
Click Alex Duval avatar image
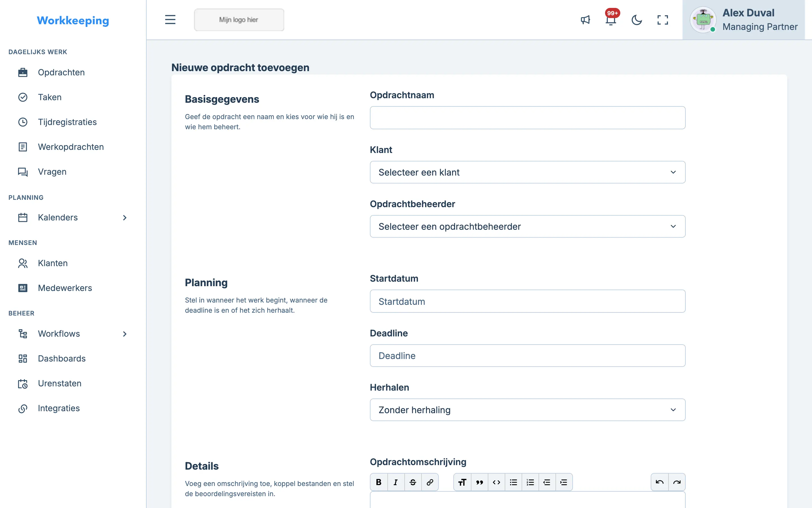[703, 20]
